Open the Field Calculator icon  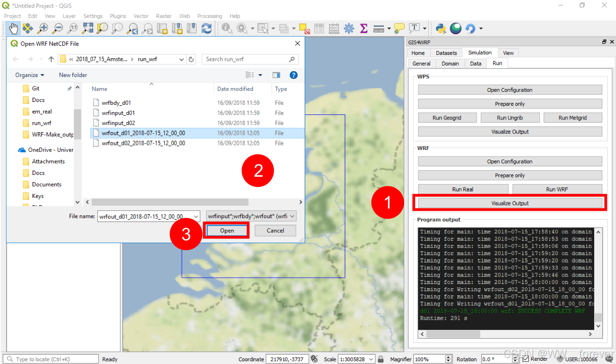click(x=334, y=29)
